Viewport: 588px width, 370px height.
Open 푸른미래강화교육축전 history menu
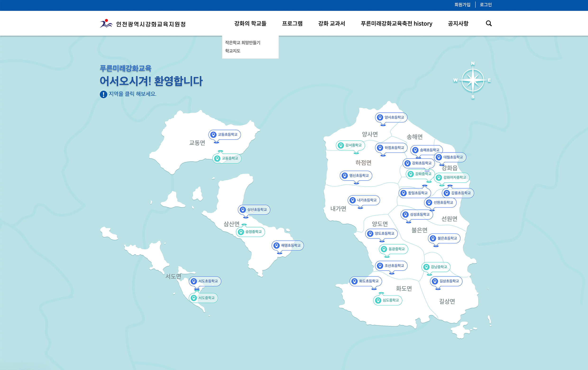pos(397,23)
